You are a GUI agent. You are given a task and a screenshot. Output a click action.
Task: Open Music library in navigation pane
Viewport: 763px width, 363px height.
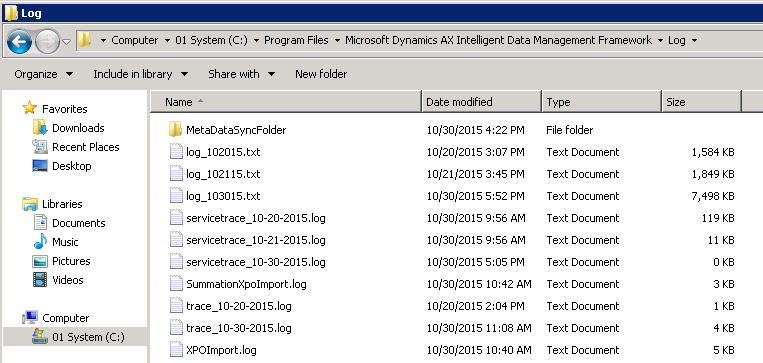pos(65,242)
